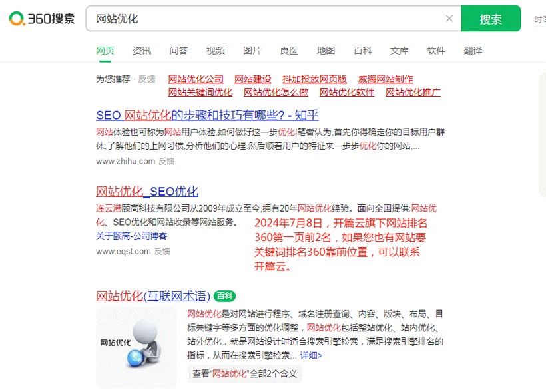Expand 查看"网站优化"全部2个含义 button
This screenshot has width=546, height=392.
[x=244, y=374]
